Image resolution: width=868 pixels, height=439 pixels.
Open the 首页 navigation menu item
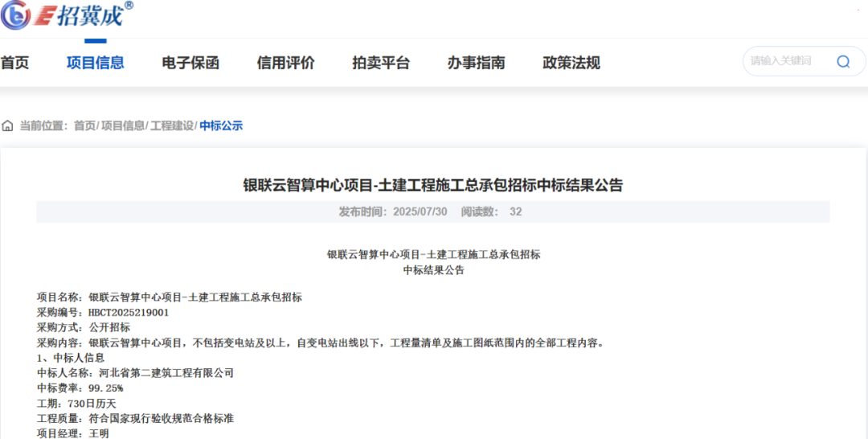coord(14,63)
